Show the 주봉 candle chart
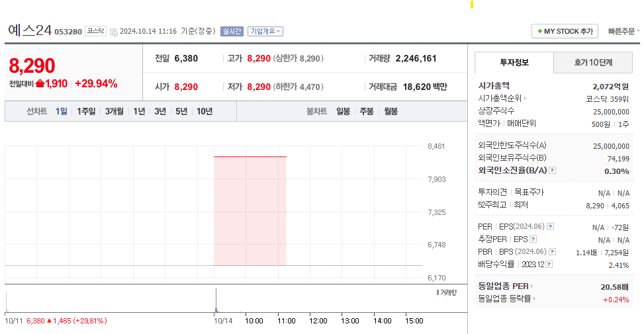Screen dimensions: 644x334 click(x=367, y=111)
